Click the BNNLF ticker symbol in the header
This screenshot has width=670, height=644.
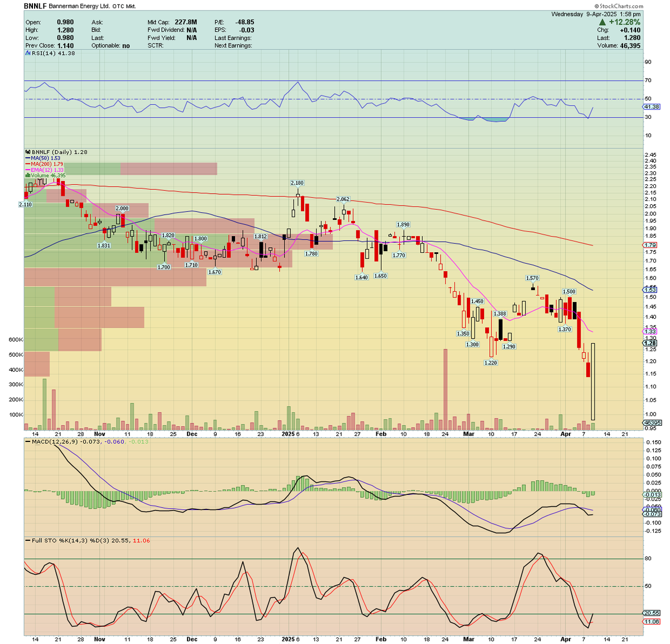[x=35, y=6]
